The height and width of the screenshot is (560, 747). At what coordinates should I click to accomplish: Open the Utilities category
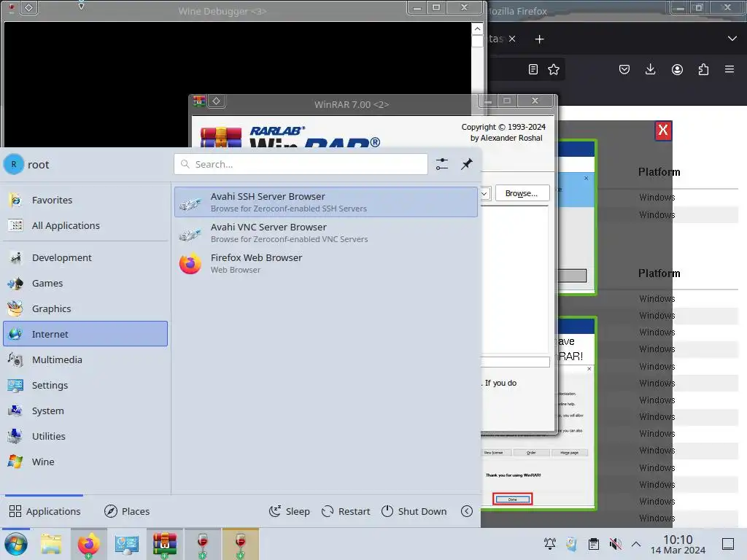tap(85, 436)
